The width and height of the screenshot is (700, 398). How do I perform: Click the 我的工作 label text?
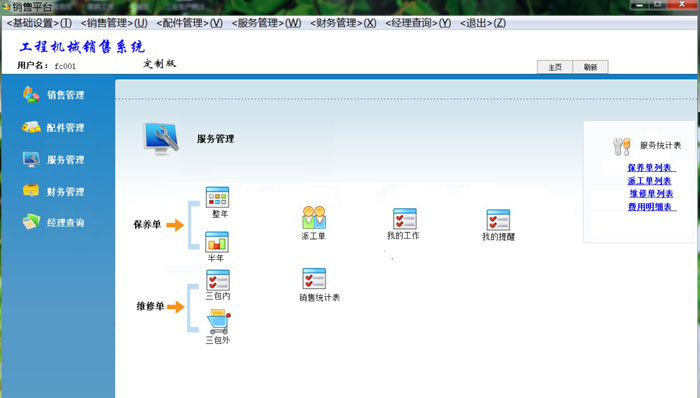point(403,236)
